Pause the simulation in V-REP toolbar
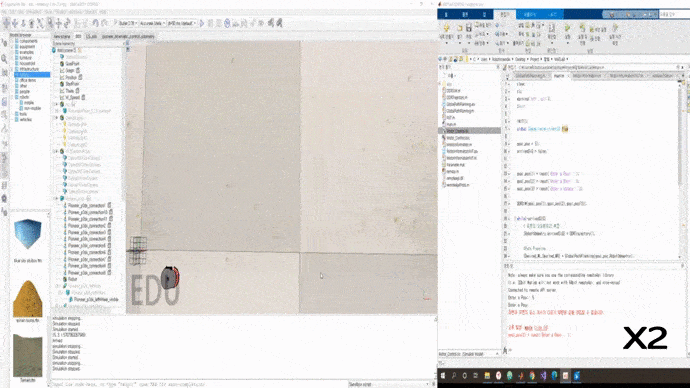Viewport: 690px width, 388px height. [210, 23]
